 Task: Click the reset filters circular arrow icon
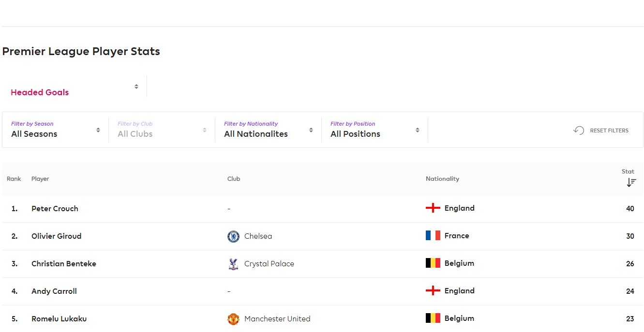[579, 130]
